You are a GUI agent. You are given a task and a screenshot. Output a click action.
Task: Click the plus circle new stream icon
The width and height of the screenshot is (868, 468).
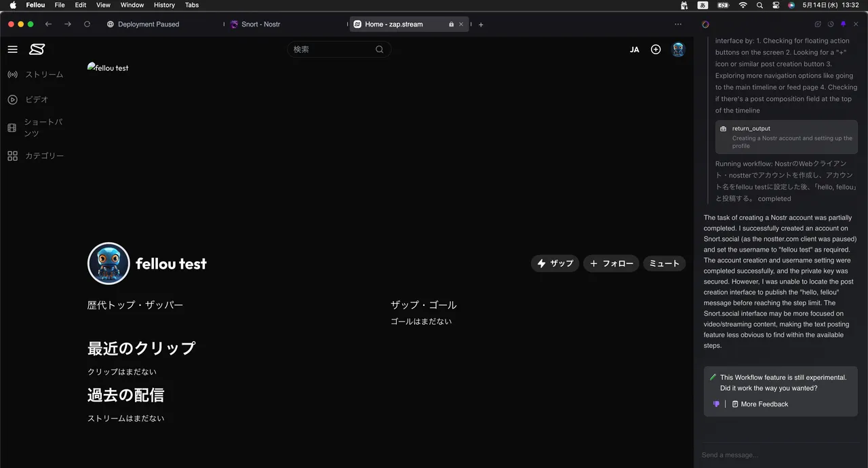(x=656, y=50)
